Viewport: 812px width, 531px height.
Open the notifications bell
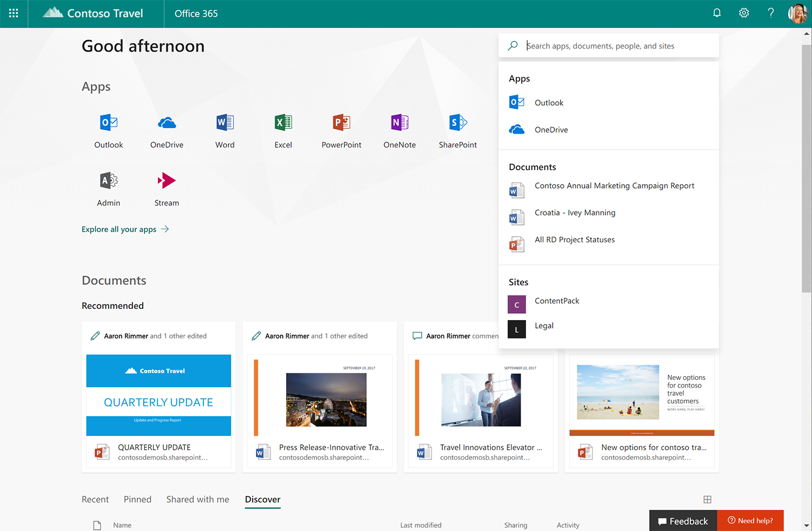[717, 12]
